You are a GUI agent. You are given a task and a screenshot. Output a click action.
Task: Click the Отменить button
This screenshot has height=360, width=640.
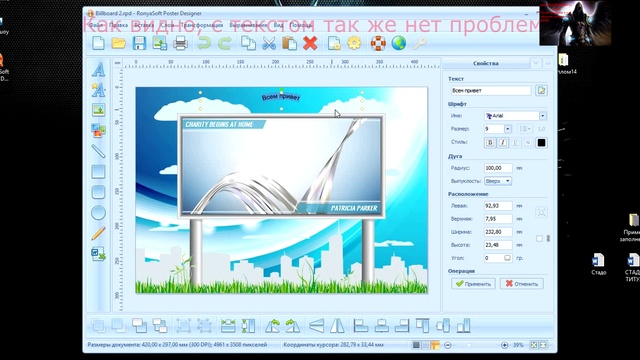(x=522, y=284)
